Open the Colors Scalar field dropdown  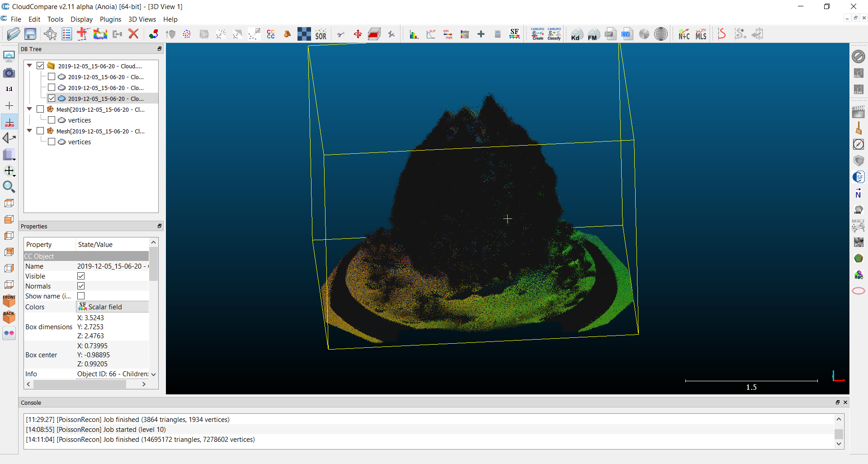[112, 307]
